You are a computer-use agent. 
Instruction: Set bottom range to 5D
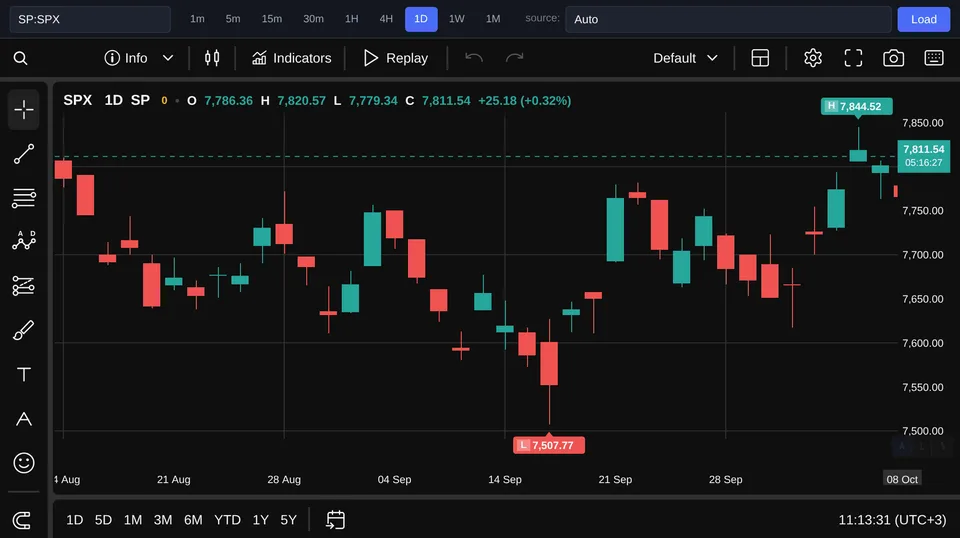pyautogui.click(x=103, y=520)
